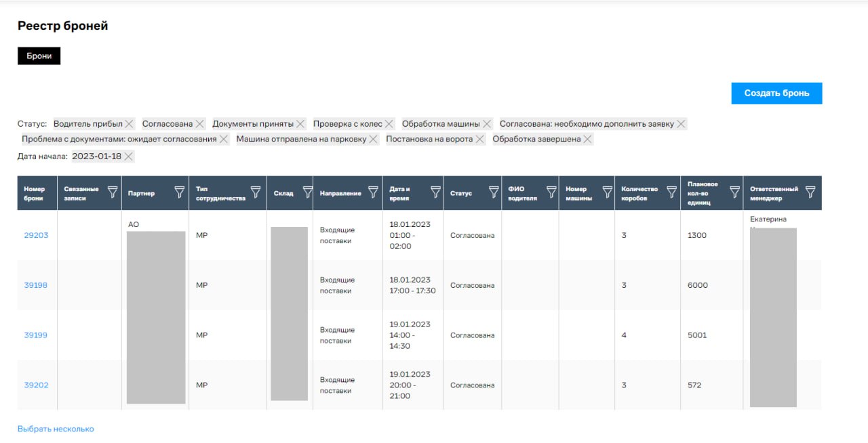
Task: Open the Склад column filter
Action: tap(307, 193)
